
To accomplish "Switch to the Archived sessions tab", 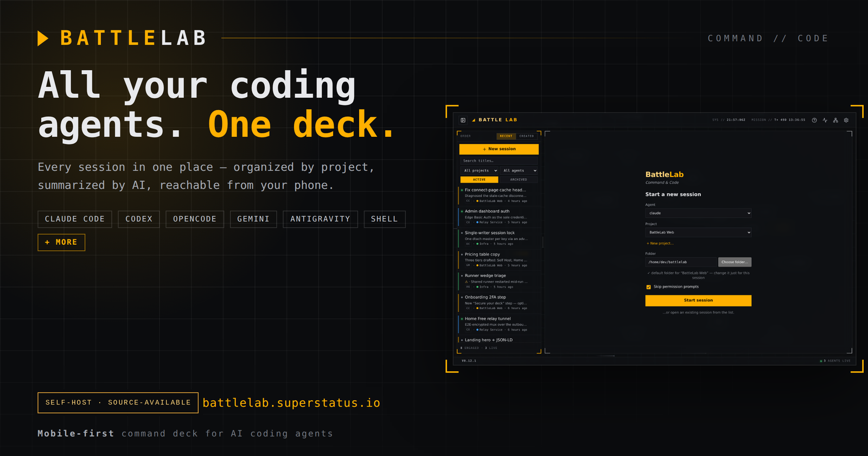I will (x=518, y=180).
